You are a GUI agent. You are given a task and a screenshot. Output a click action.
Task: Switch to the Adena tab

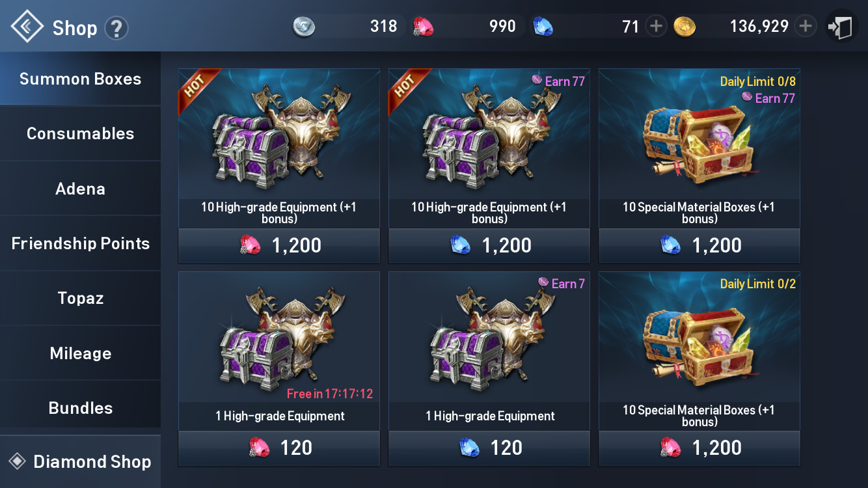tap(80, 189)
